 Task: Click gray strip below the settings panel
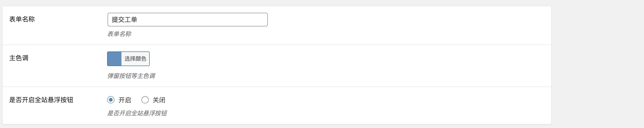click(275, 126)
